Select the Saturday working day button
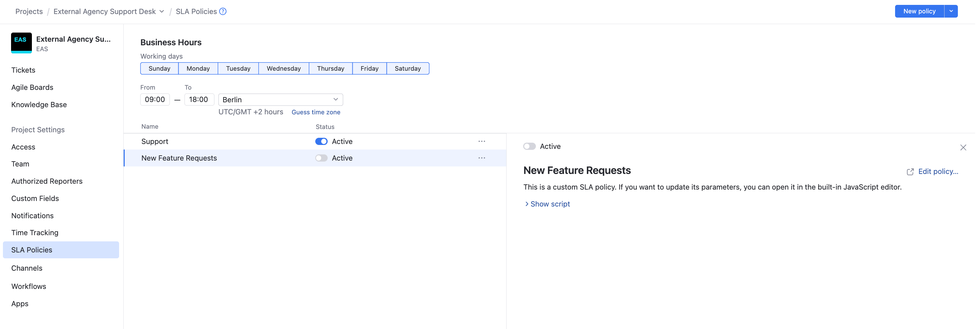 tap(408, 68)
